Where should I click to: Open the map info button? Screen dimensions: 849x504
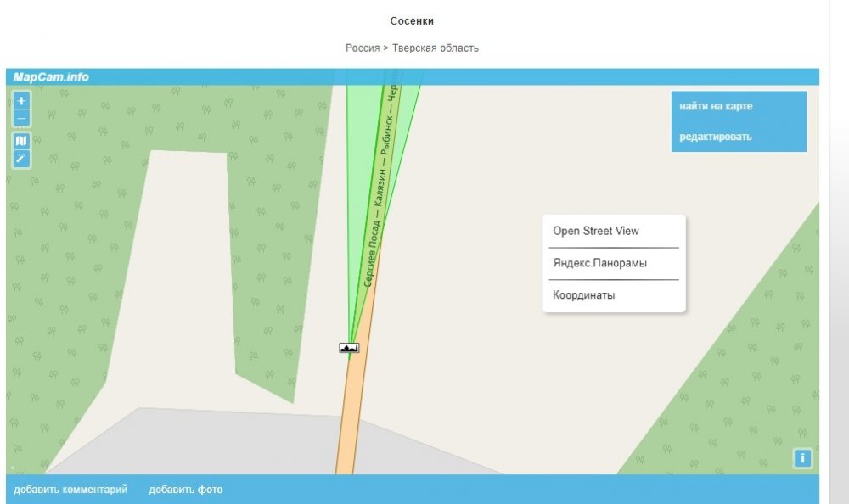click(x=802, y=458)
